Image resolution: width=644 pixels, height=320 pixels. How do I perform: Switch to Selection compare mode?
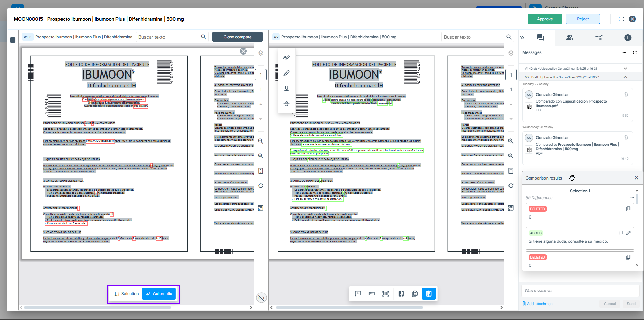click(x=127, y=294)
